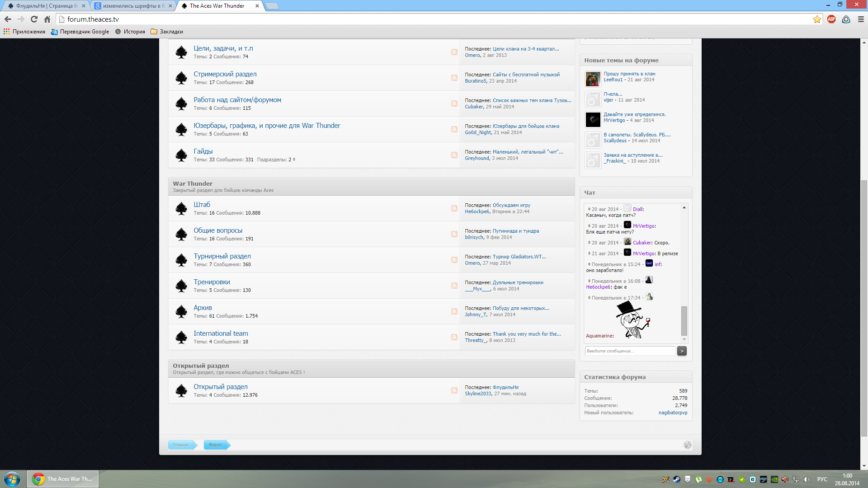Click the chat box scrollbar thumb

click(x=684, y=321)
